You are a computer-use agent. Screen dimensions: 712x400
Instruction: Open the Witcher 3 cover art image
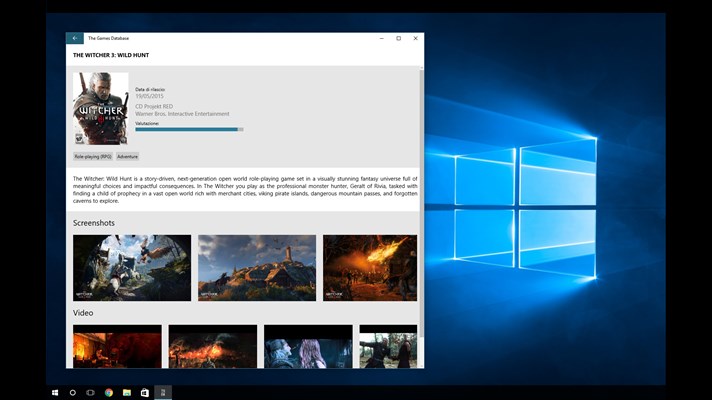[x=100, y=109]
